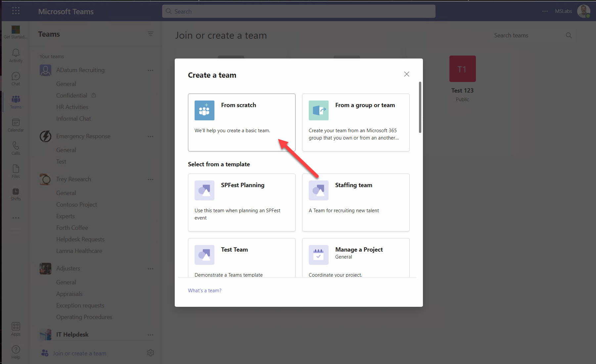Select Test Team template card
Viewport: 596px width, 364px height.
(242, 258)
